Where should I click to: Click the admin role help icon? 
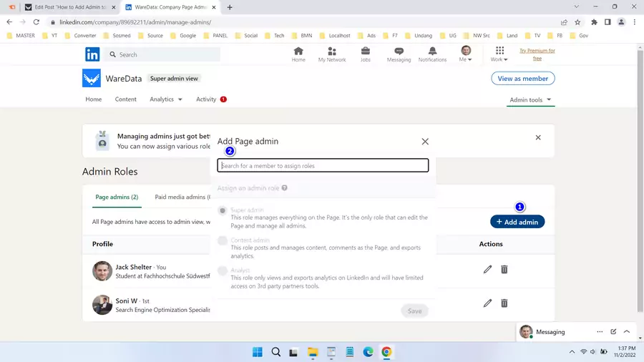tap(284, 188)
